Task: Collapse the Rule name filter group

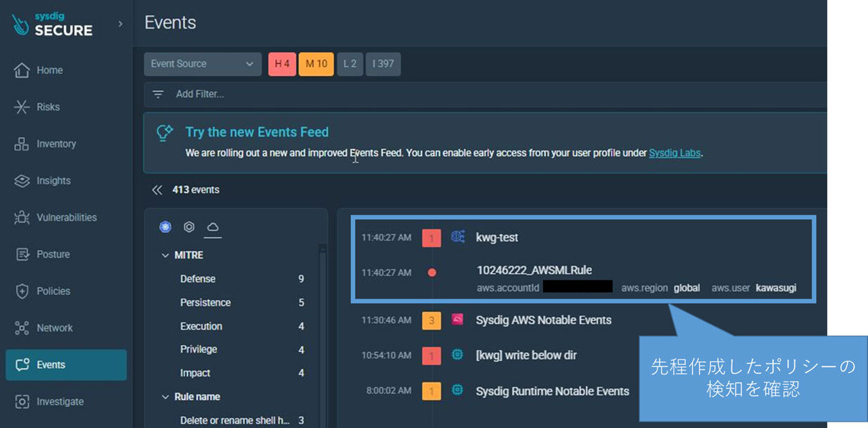Action: (166, 397)
